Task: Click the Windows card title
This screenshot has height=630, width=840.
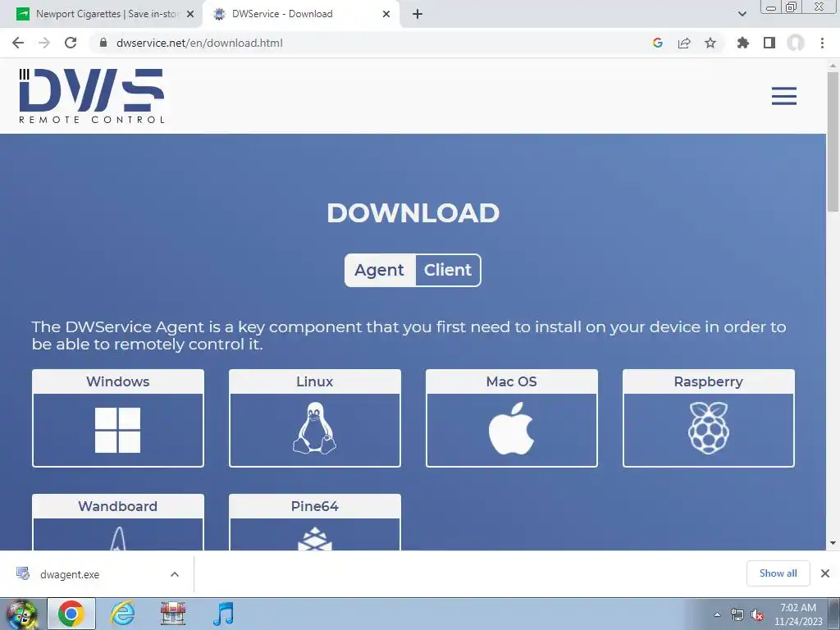Action: point(118,381)
